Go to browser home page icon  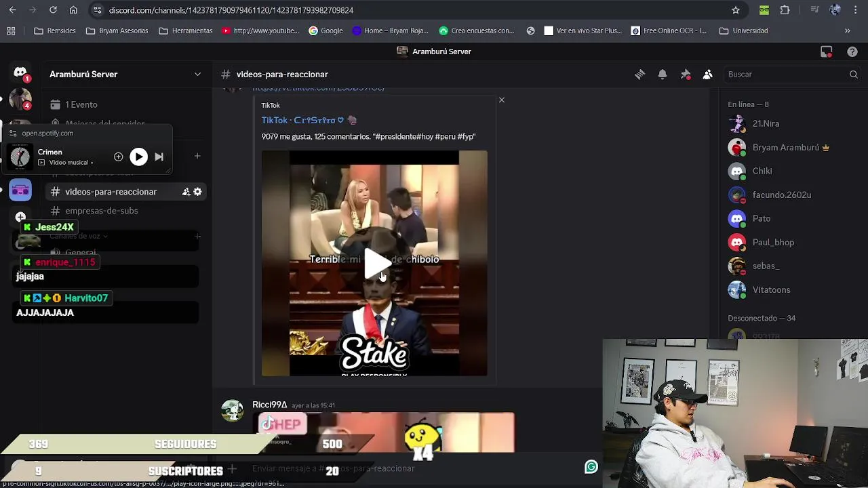coord(73,10)
